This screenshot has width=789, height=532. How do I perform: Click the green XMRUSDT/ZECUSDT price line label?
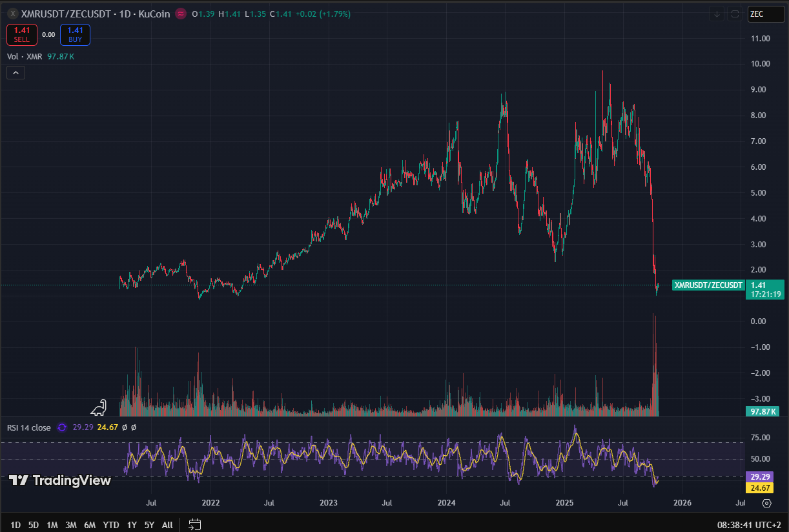tap(708, 285)
